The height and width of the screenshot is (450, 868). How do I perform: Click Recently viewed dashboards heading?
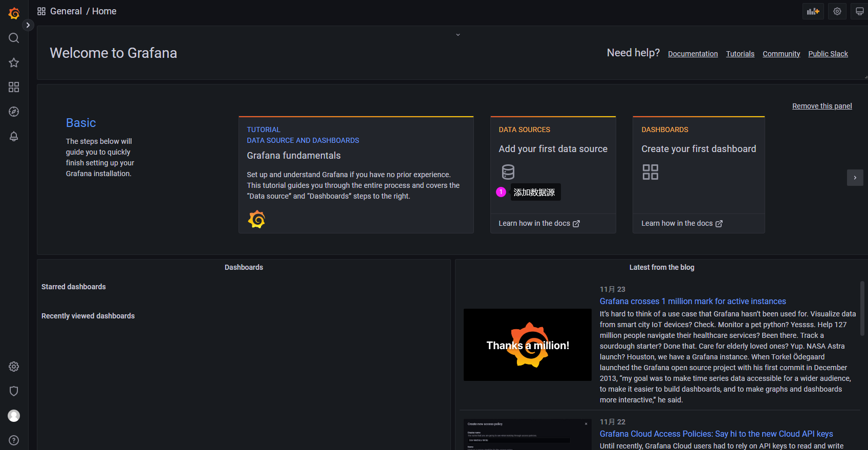tap(88, 316)
